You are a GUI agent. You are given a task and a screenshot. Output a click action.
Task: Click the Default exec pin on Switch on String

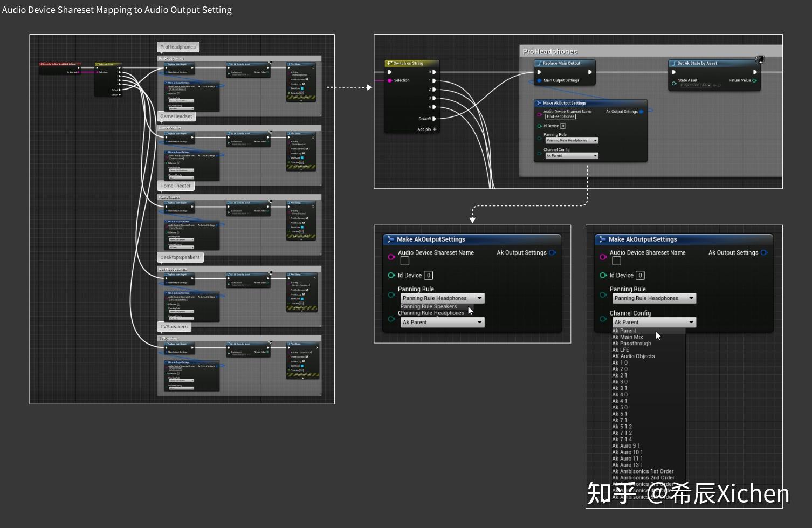tap(433, 119)
